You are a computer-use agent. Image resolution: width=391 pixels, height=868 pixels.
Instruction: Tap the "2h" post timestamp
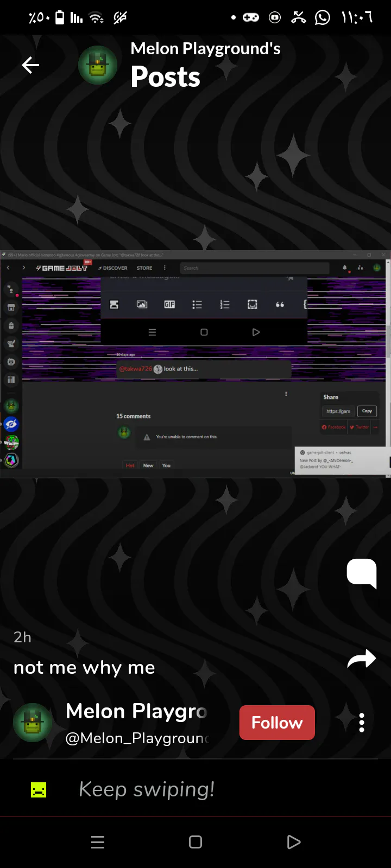coord(22,637)
